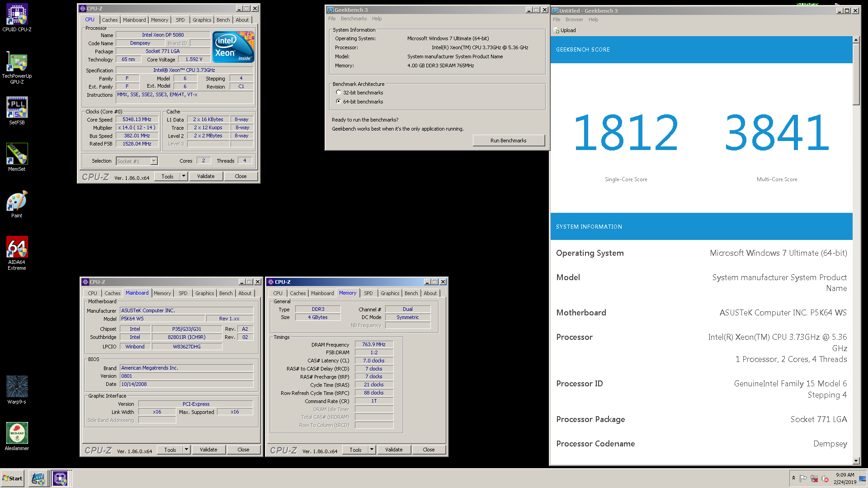Open the CPUID CPU-Z desktop shortcut
Viewport: 868px width, 488px height.
click(x=17, y=18)
